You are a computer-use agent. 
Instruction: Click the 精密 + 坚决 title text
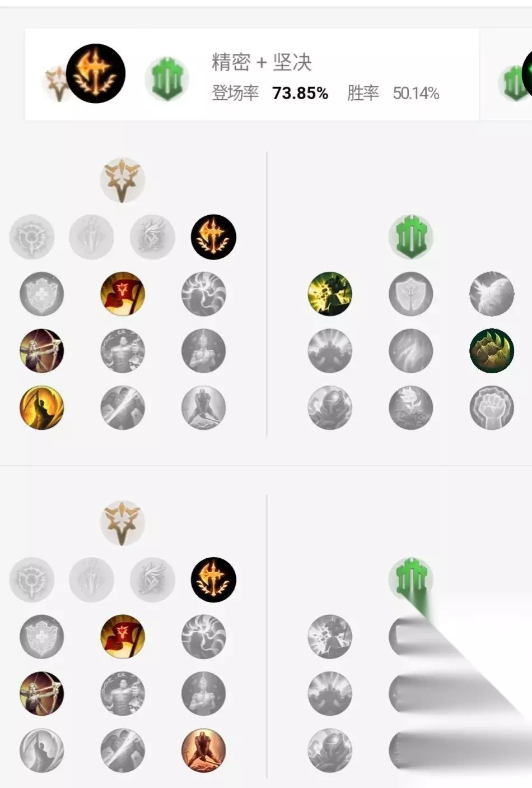[262, 62]
